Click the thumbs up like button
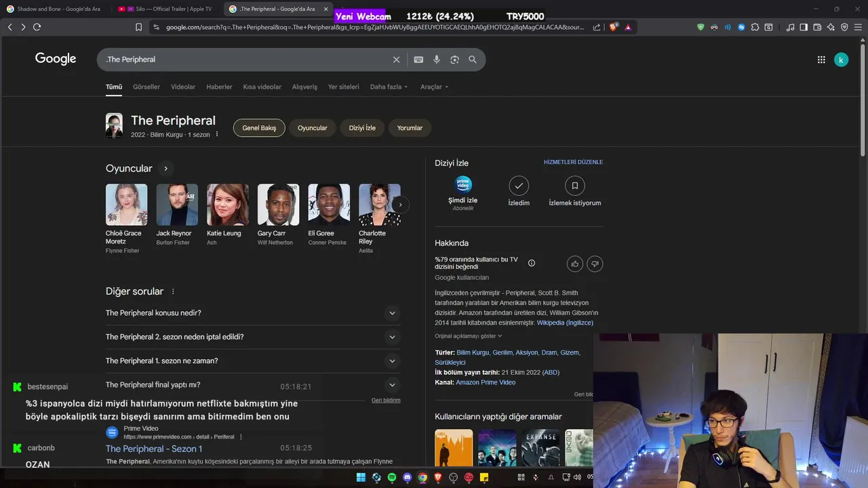This screenshot has height=488, width=868. tap(575, 264)
